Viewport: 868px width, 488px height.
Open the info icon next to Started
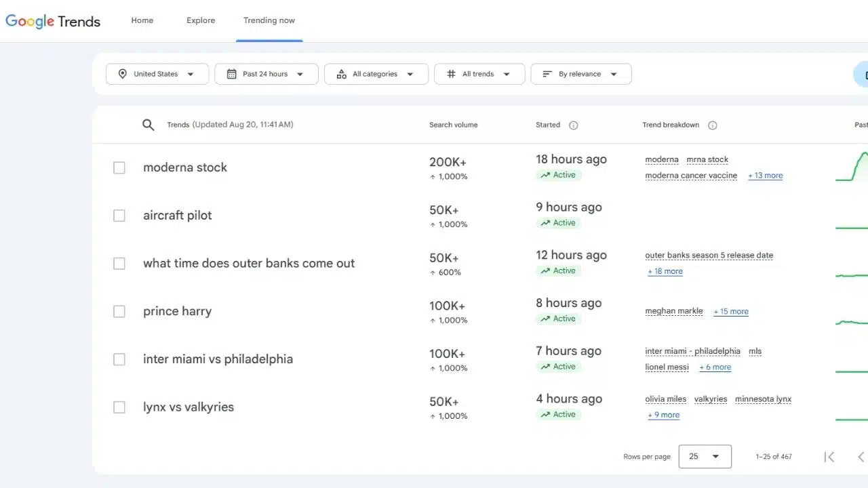click(x=573, y=125)
